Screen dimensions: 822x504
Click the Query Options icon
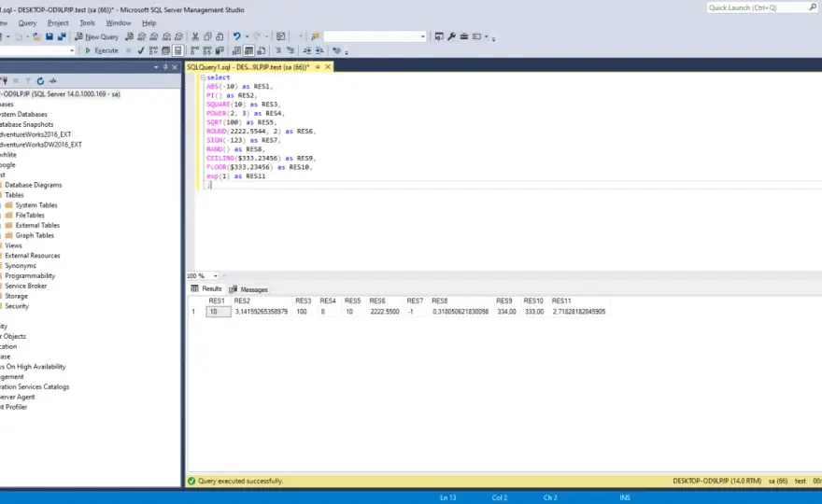click(x=165, y=50)
